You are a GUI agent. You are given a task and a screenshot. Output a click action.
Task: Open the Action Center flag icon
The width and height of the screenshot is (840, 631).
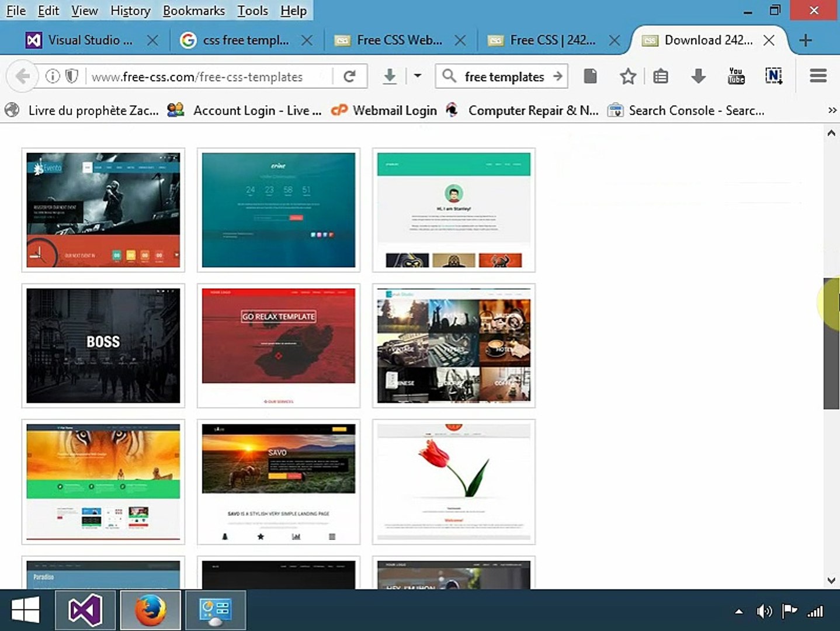tap(790, 612)
